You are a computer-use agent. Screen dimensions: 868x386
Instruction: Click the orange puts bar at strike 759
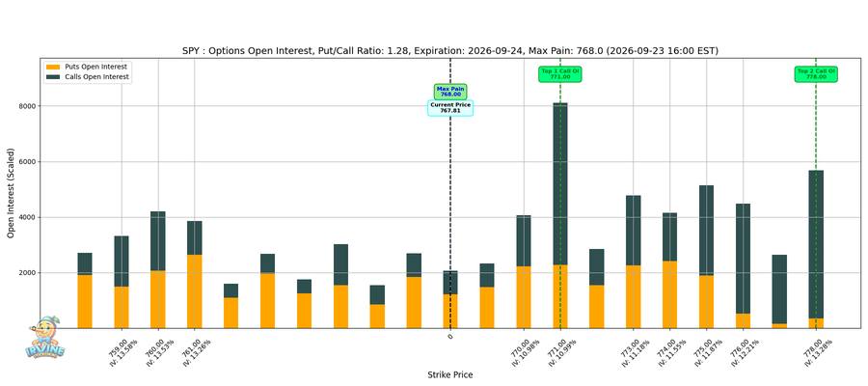point(122,308)
